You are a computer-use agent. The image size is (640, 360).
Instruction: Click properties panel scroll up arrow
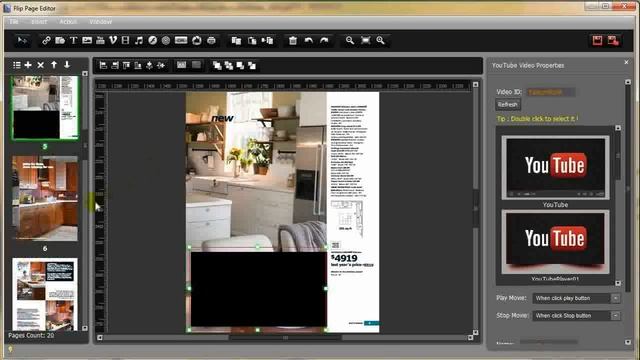(628, 82)
